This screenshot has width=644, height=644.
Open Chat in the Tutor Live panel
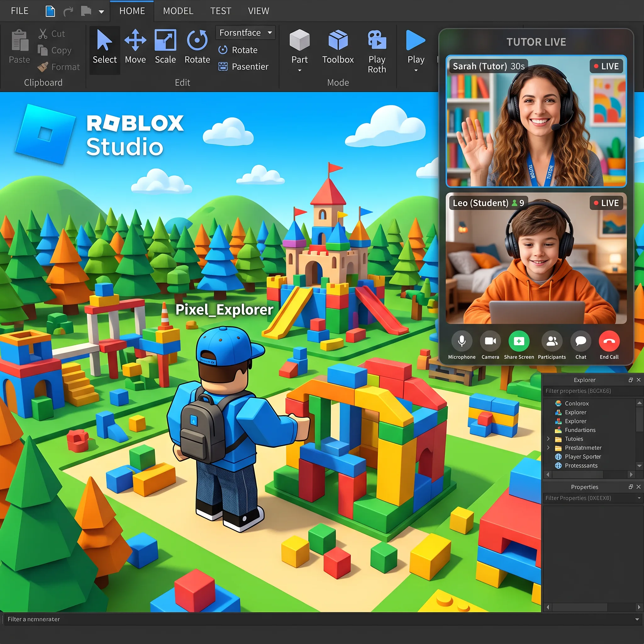pos(581,341)
